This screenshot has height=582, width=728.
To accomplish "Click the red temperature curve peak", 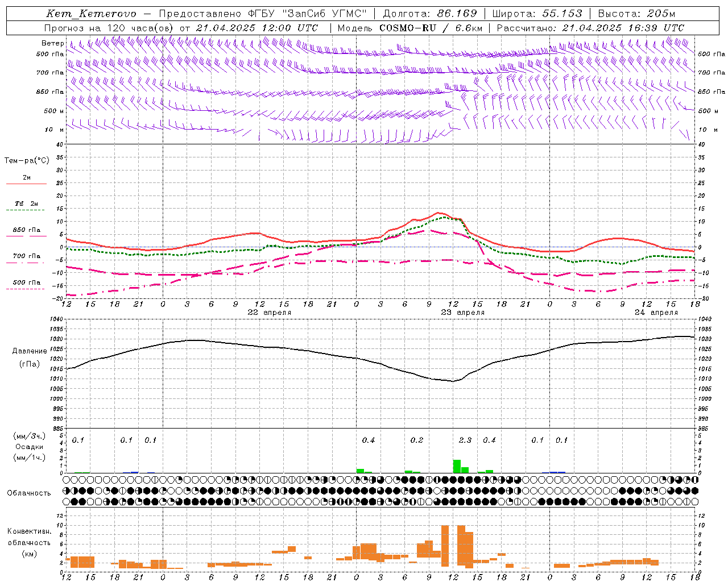I will tap(438, 213).
